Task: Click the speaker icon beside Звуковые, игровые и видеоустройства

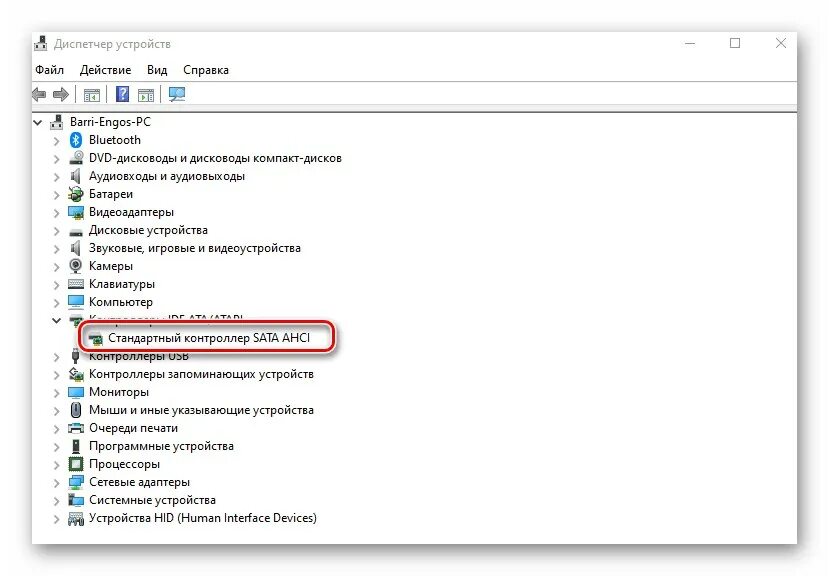Action: [76, 248]
